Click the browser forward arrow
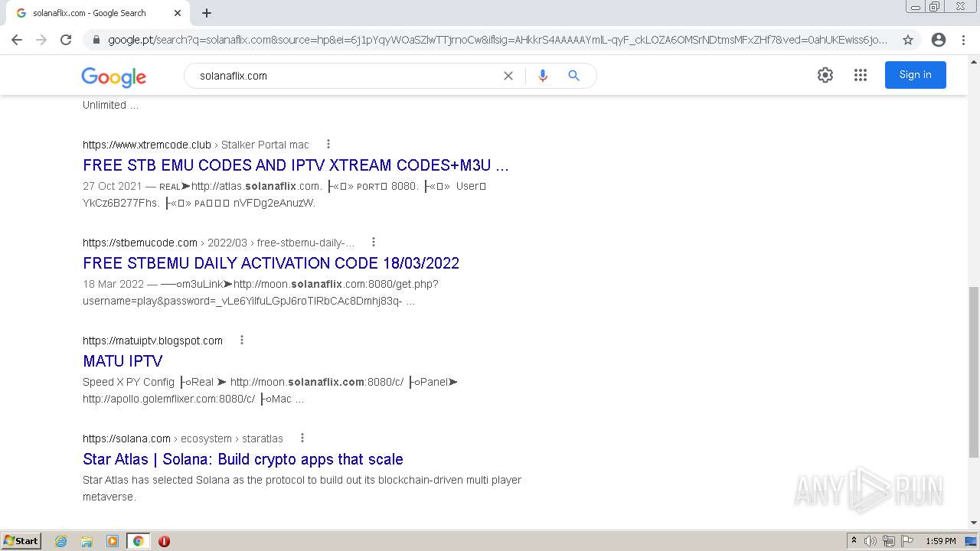The width and height of the screenshot is (980, 551). [41, 40]
